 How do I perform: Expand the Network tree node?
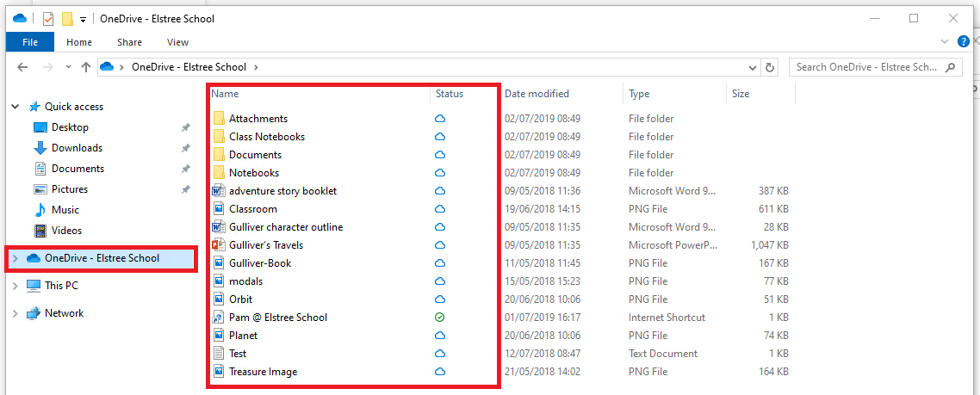pos(16,313)
